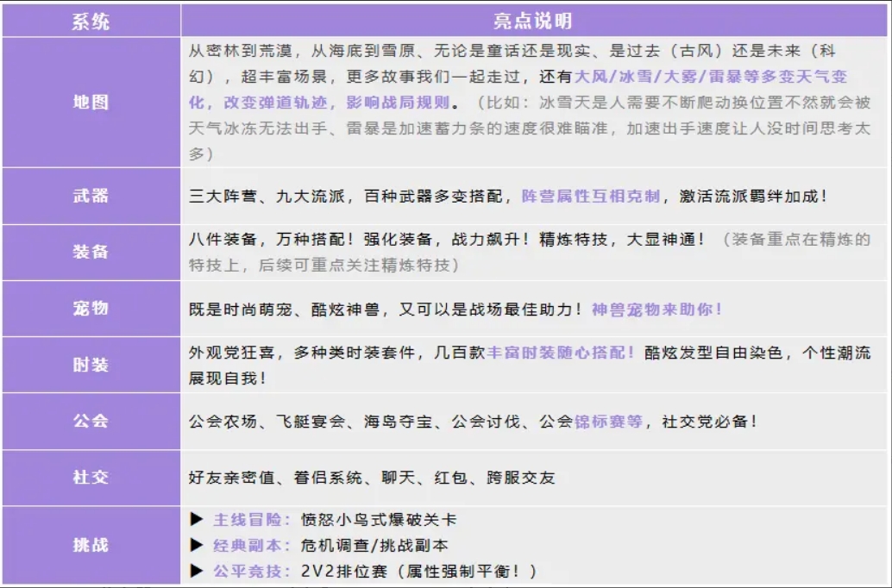Click the text 激活流派羁绊加成！
This screenshot has width=892, height=588.
[x=754, y=197]
